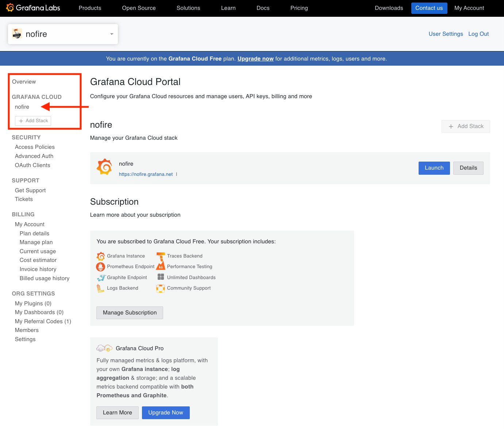Open Details for the nofire stack
504x429 pixels.
click(469, 168)
